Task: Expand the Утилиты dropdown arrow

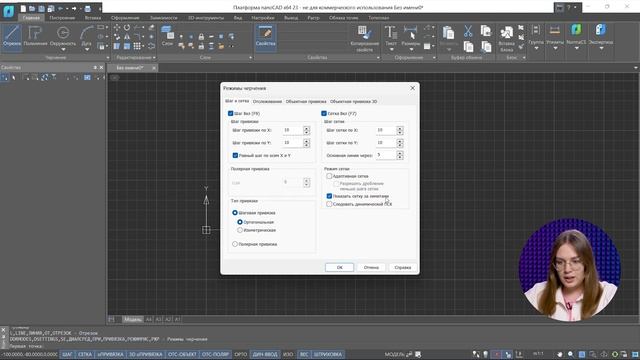Action: (555, 48)
